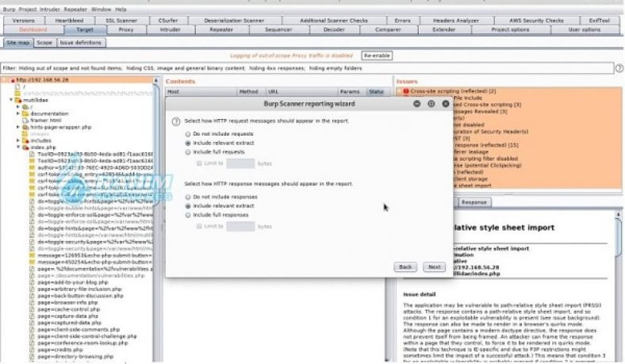
Task: Open the filter help question-mark icon
Action: (619, 68)
